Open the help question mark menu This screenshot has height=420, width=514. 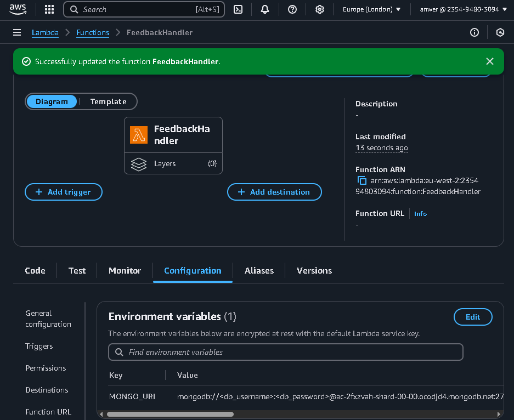tap(292, 9)
